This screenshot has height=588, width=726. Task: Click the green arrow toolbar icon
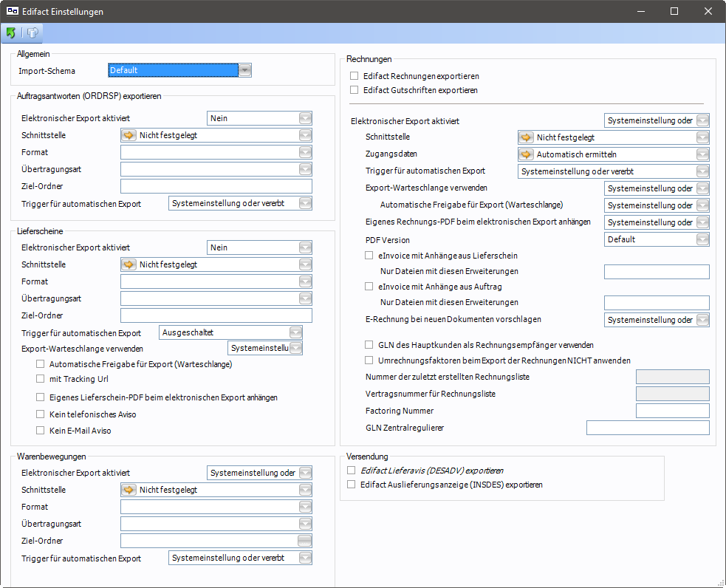click(x=11, y=33)
